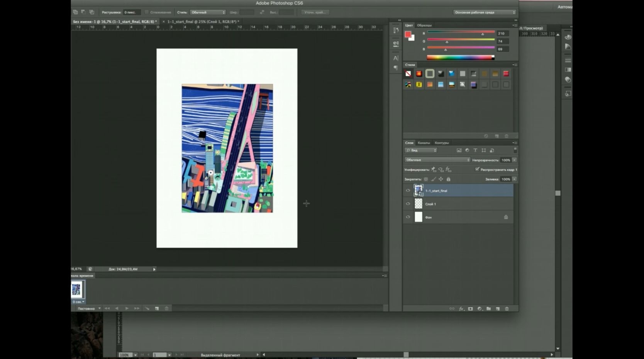Delete layer using Layers panel trash icon
Image resolution: width=644 pixels, height=359 pixels.
click(x=507, y=309)
